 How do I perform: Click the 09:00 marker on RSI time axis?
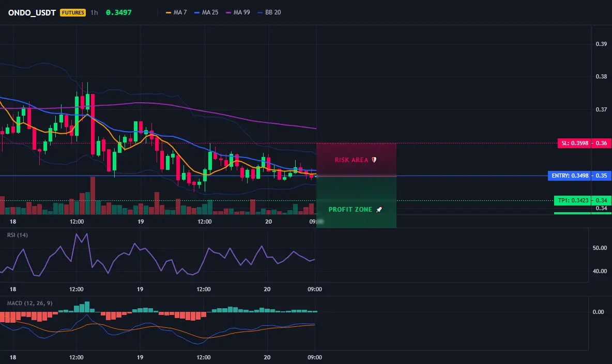(x=315, y=289)
